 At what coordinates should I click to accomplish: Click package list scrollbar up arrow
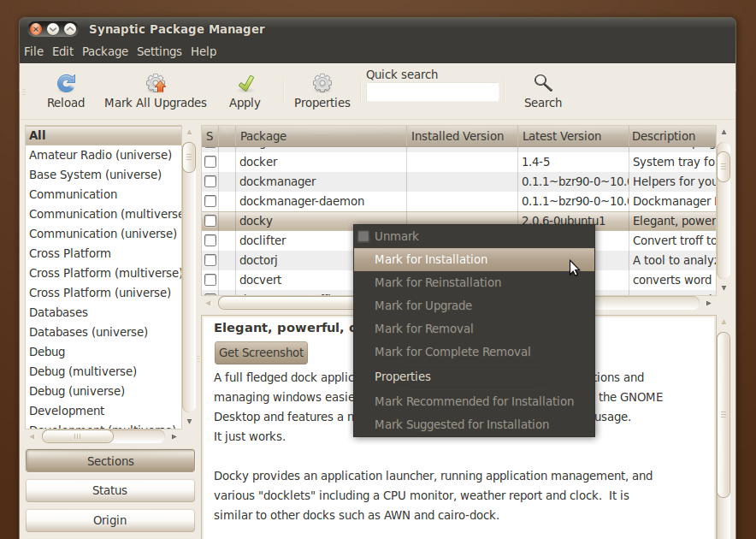coord(724,133)
